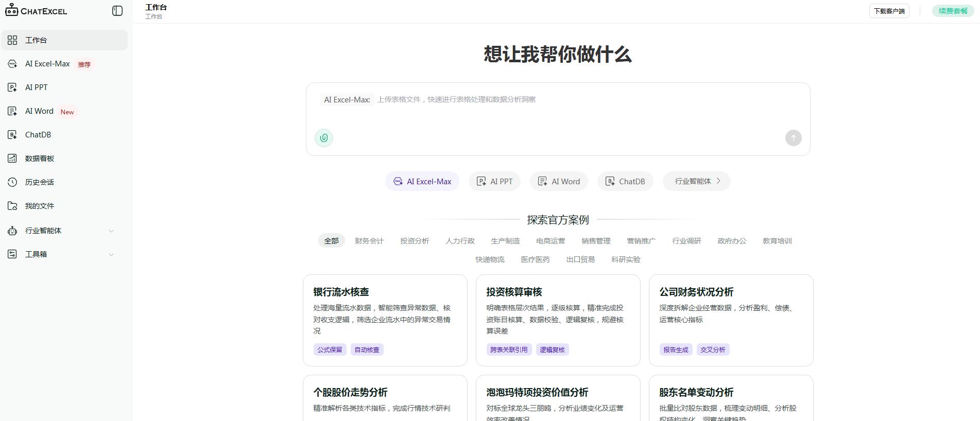Viewport: 980px width, 421px height.
Task: Click the icon inside AI PPT chip
Action: click(481, 181)
